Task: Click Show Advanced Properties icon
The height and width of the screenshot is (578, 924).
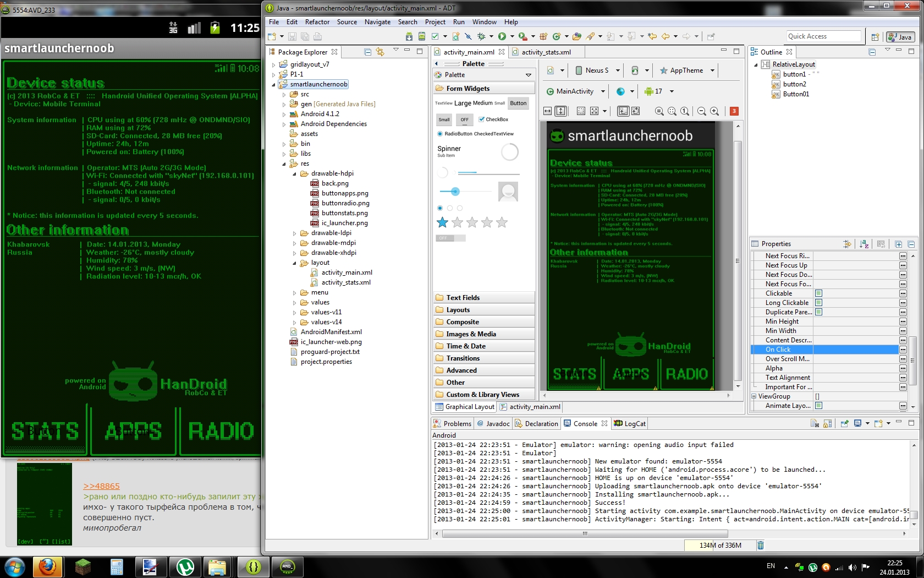Action: (847, 244)
